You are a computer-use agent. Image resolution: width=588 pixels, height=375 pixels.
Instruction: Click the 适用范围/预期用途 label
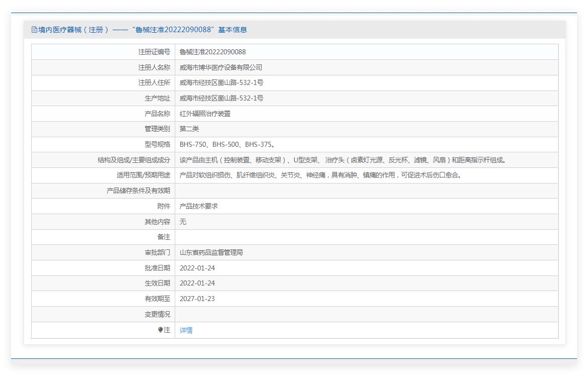143,175
